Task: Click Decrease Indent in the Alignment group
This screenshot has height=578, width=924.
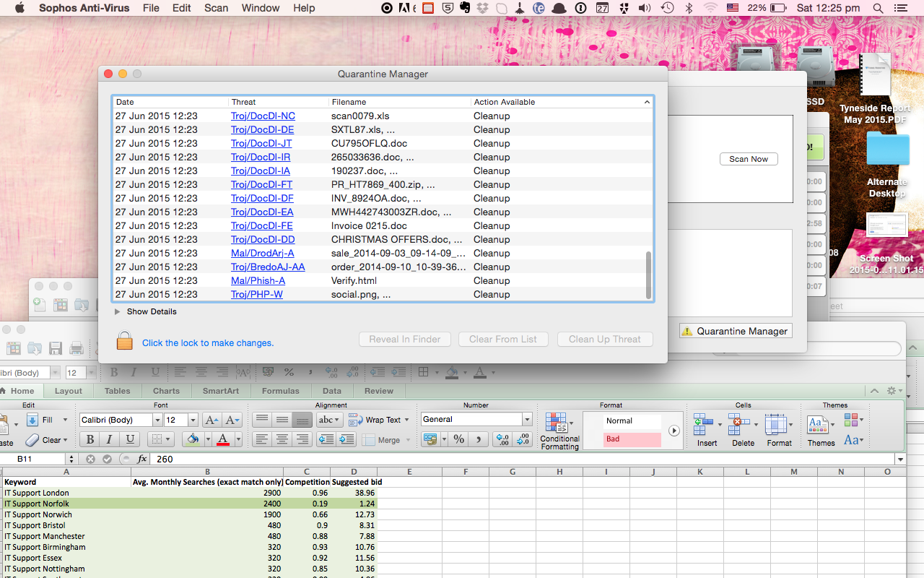Action: coord(326,439)
